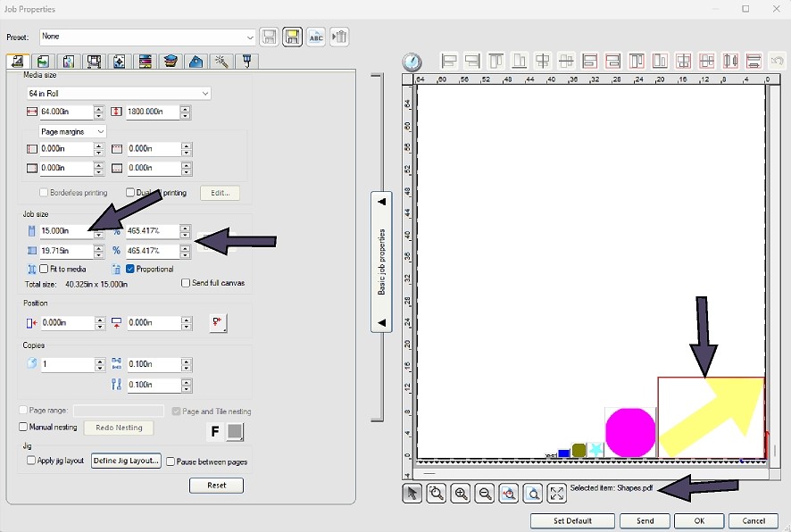This screenshot has width=791, height=532.
Task: Click the clock icon above the preview
Action: (x=412, y=62)
